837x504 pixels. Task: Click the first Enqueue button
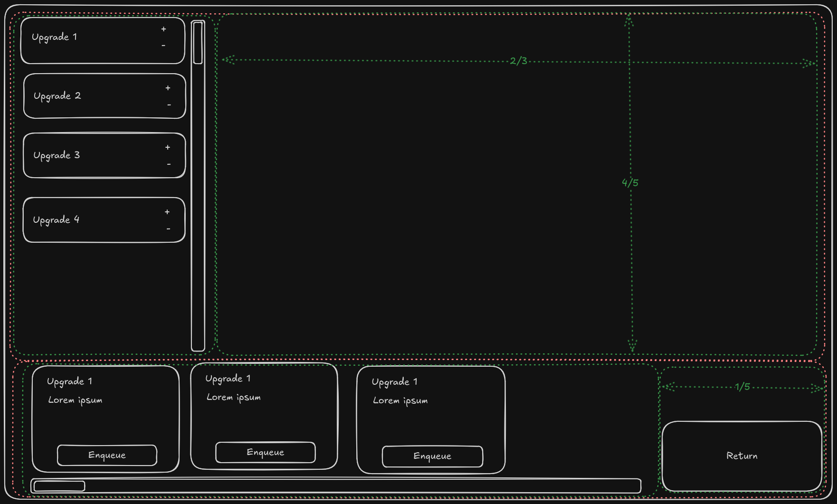106,455
